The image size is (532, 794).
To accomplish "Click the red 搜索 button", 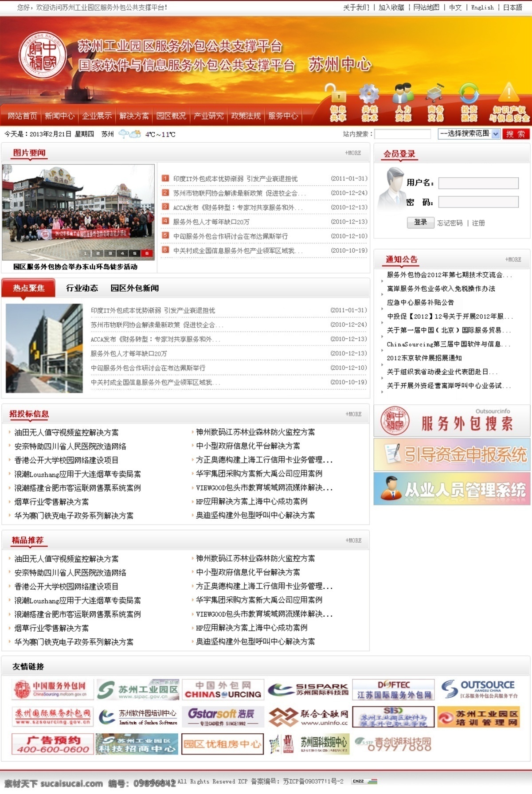I will click(516, 133).
